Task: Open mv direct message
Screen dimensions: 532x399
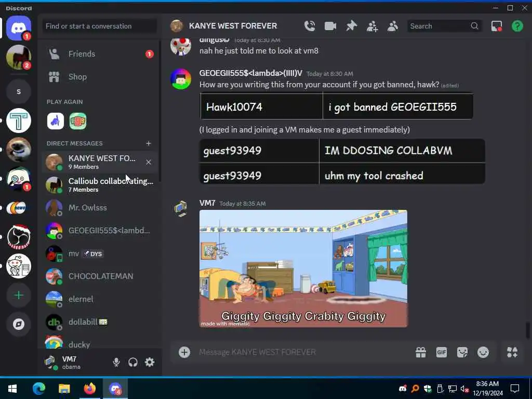Action: [x=100, y=254]
